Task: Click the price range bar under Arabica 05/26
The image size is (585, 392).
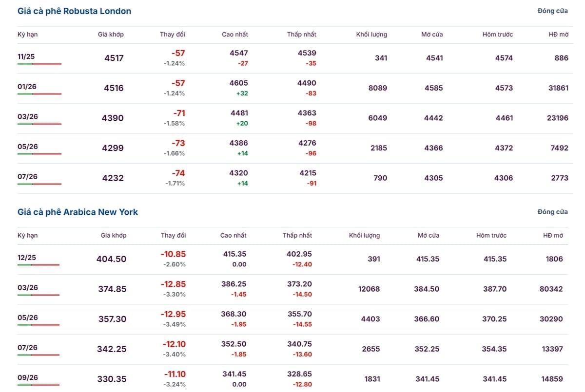Action: point(39,325)
